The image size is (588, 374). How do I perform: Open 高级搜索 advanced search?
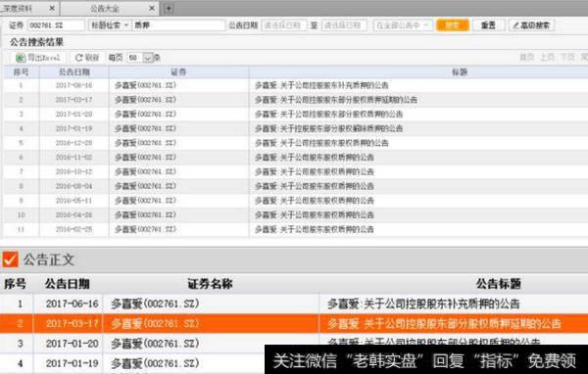tap(531, 25)
